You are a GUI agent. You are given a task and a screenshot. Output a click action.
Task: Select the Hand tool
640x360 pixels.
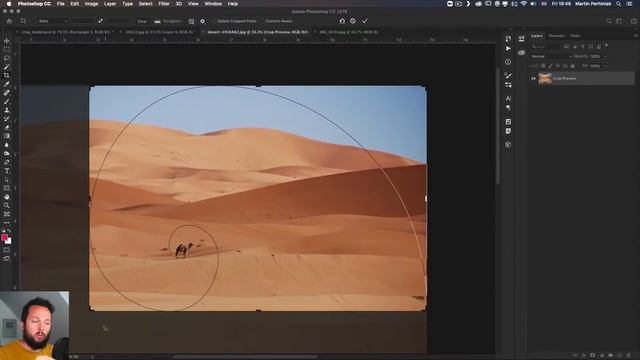coord(7,197)
